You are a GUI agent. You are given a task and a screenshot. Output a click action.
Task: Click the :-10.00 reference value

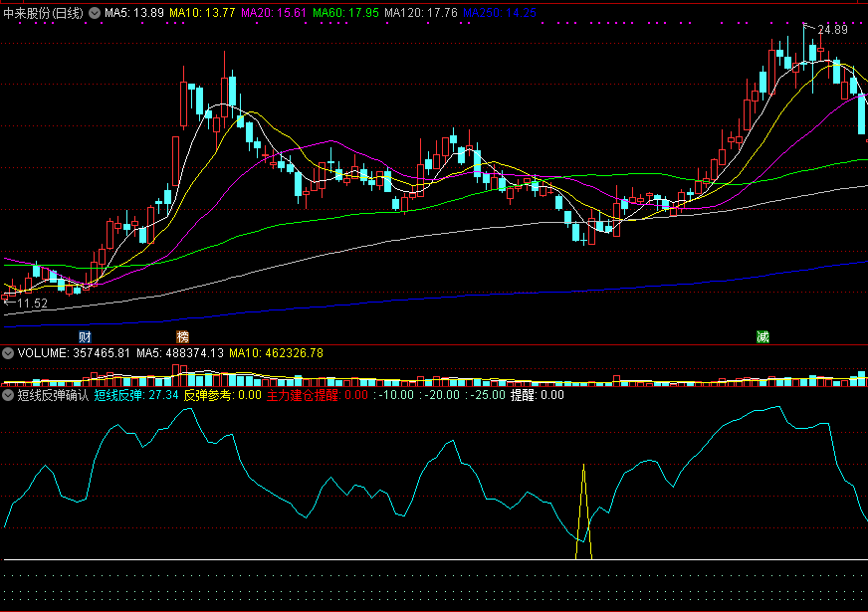coord(393,395)
